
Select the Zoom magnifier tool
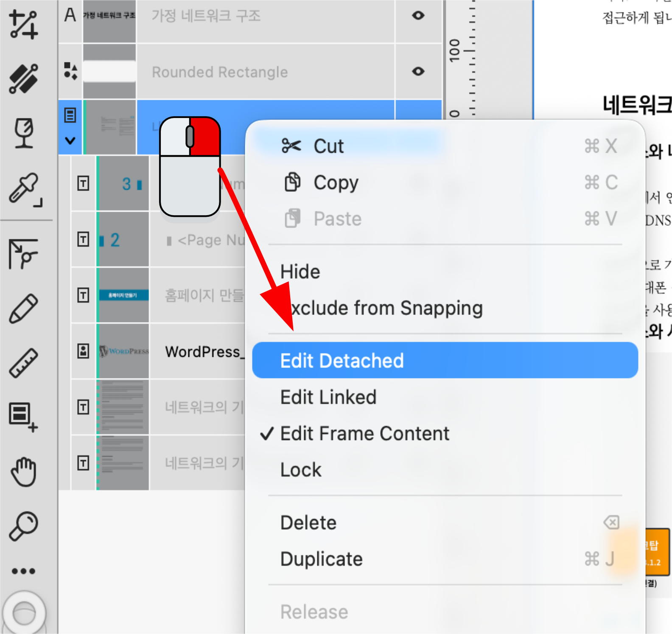point(24,526)
